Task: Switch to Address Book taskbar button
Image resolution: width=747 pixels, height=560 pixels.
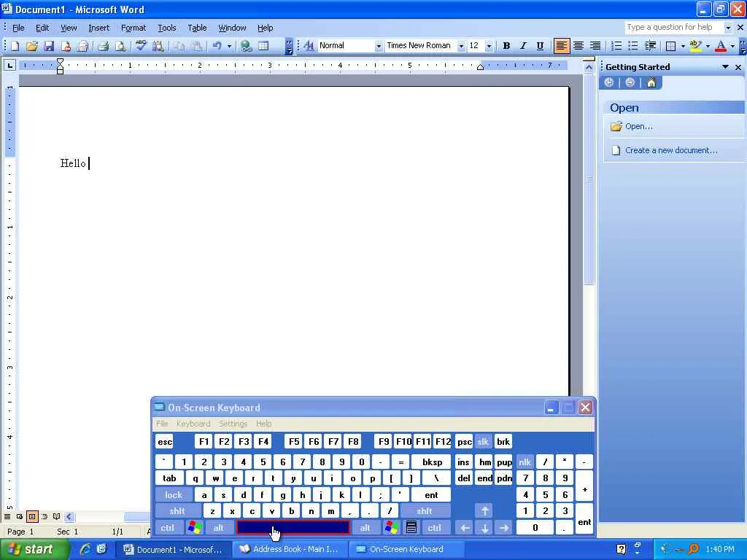Action: (x=289, y=549)
